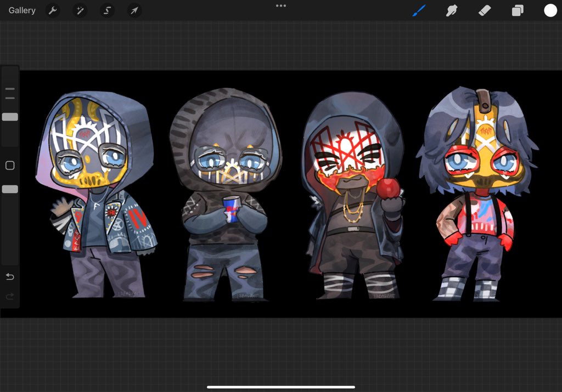The height and width of the screenshot is (392, 562).
Task: Activate the Selection tool
Action: [x=107, y=10]
